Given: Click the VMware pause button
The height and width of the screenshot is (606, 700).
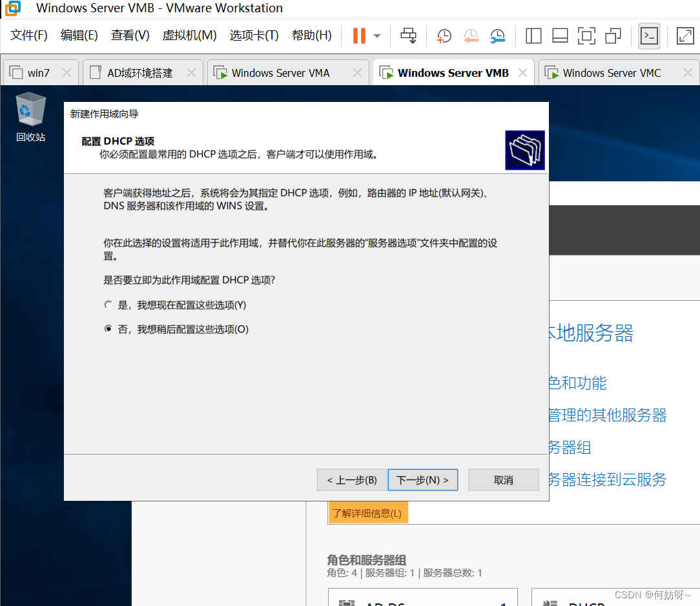Looking at the screenshot, I should pos(359,35).
